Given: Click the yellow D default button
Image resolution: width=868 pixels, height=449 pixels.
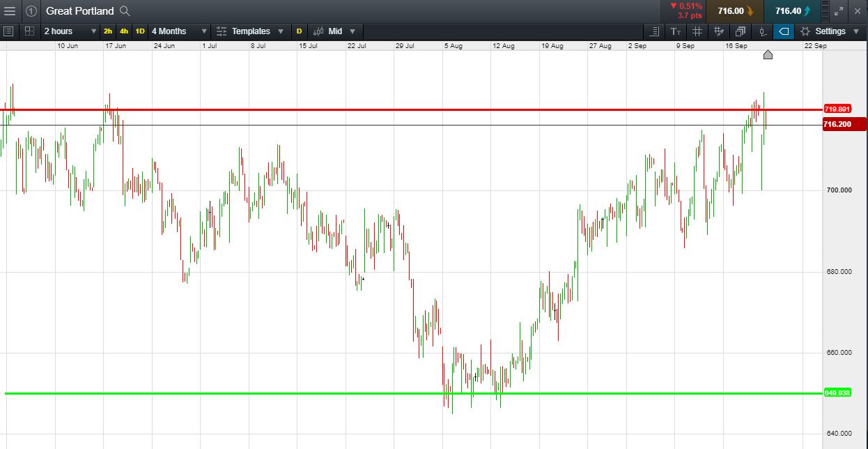Looking at the screenshot, I should (300, 31).
